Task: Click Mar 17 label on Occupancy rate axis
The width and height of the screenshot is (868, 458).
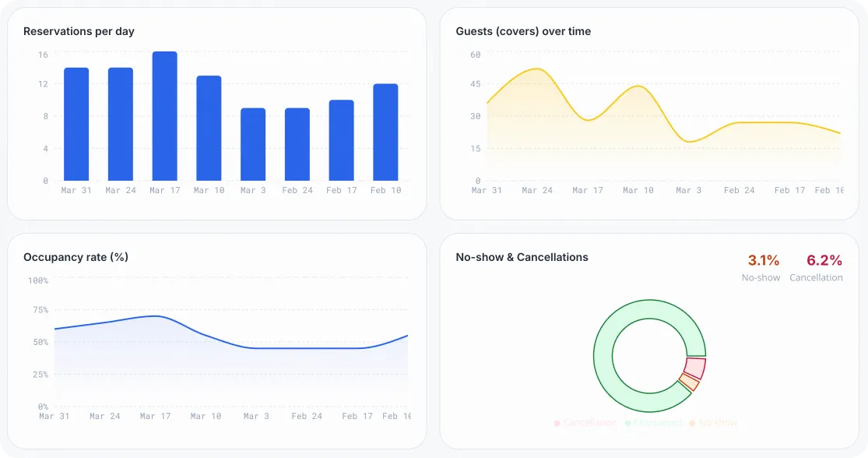Action: tap(155, 416)
